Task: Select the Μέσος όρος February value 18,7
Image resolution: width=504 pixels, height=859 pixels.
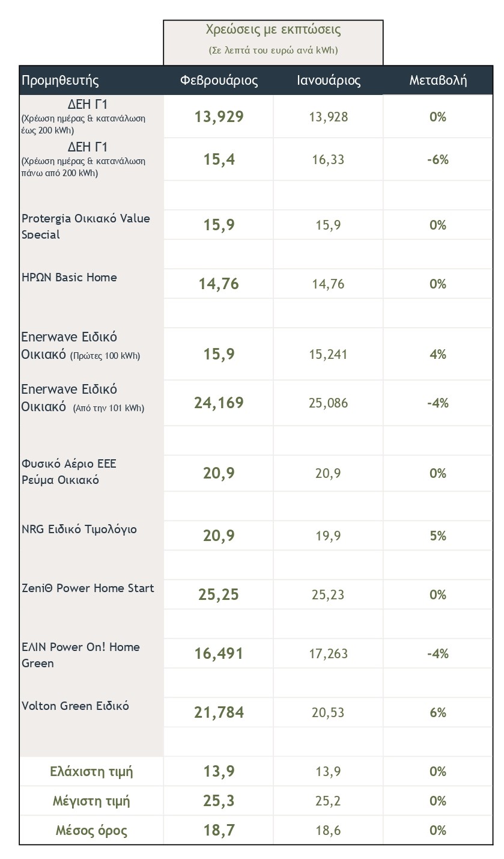Action: click(x=219, y=831)
